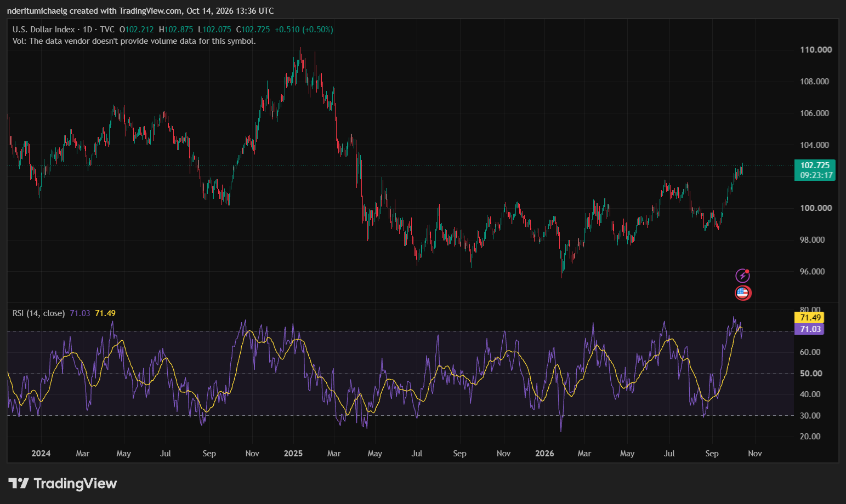Click the RSI 20.00 axis label

click(x=810, y=437)
